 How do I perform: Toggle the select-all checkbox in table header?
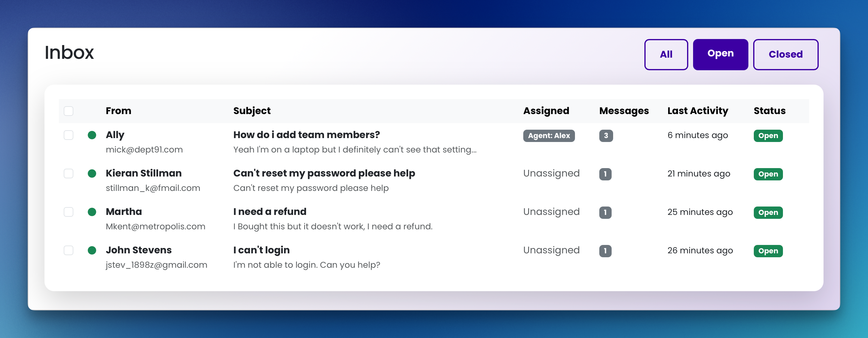click(69, 111)
